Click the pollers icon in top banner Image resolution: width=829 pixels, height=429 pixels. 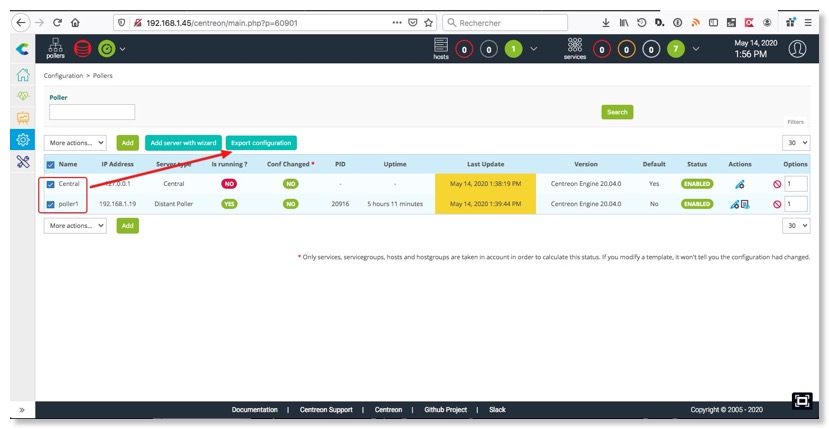(55, 48)
